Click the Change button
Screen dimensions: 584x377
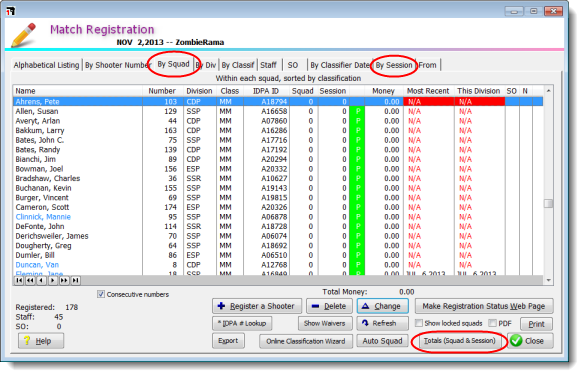coord(383,306)
